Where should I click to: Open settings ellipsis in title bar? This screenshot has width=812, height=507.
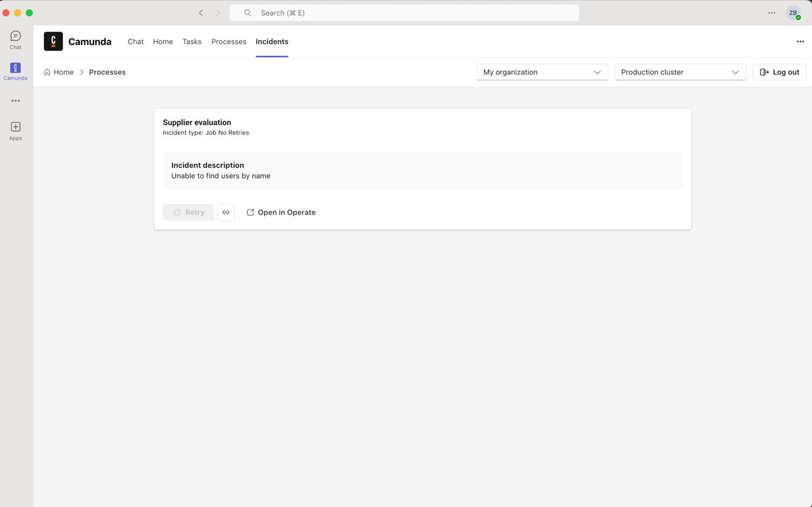771,13
